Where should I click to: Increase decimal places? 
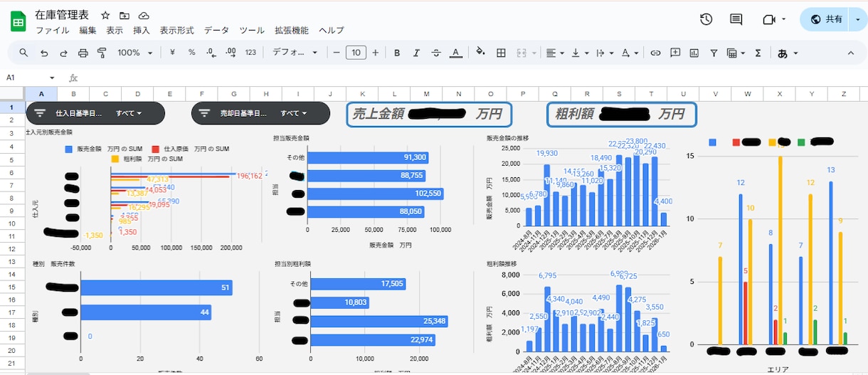point(231,53)
